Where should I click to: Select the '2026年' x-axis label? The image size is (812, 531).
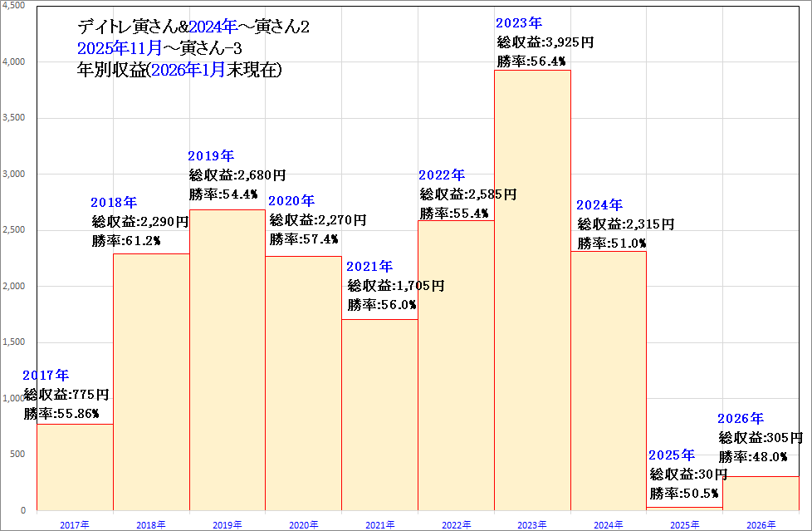coord(761,524)
